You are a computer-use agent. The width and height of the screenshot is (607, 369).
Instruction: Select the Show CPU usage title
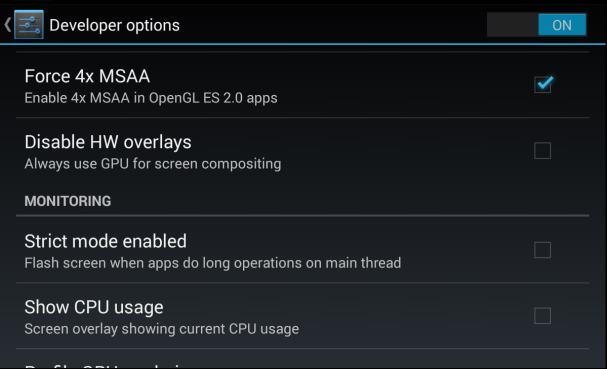(94, 307)
